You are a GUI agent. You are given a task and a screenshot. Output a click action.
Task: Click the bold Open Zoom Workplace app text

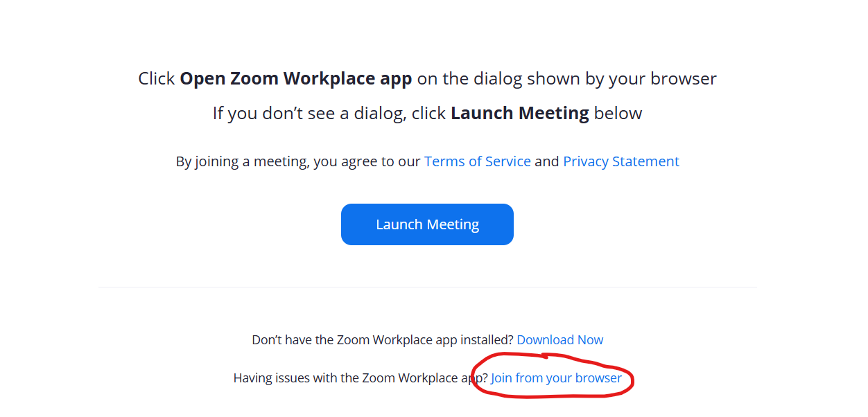point(296,79)
